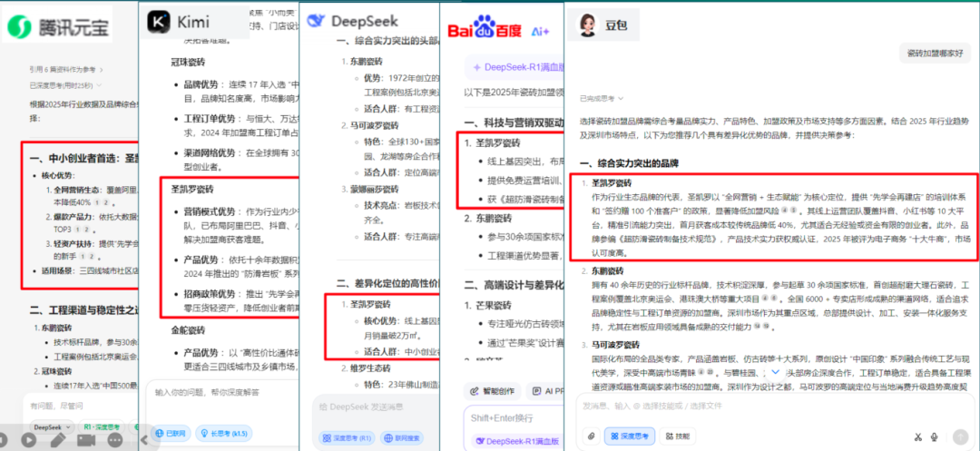The image size is (980, 451).
Task: Click the send arrow button in Doubao
Action: point(959,436)
